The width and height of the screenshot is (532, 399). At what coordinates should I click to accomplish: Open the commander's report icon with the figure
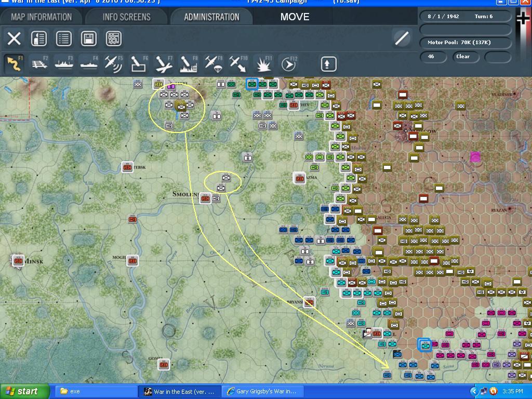click(38, 38)
